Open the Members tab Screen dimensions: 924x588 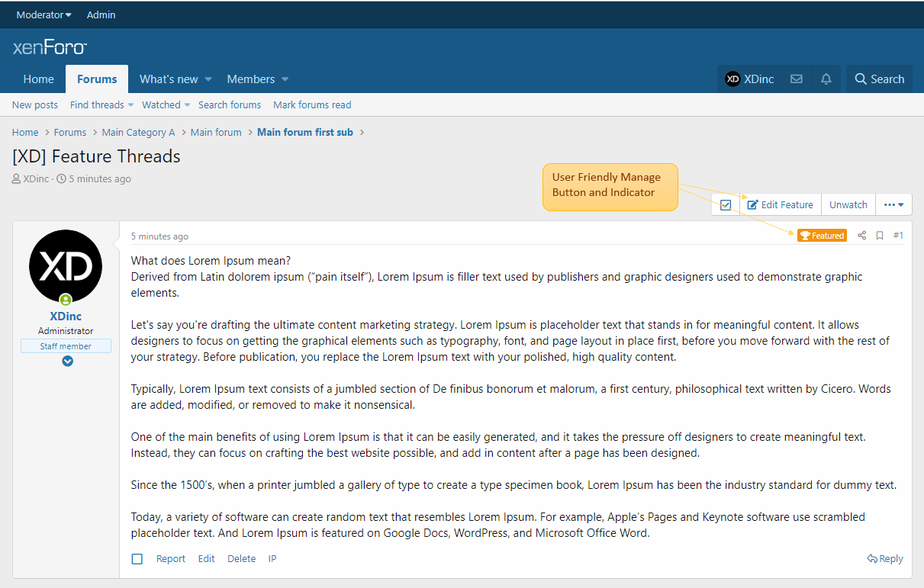click(x=250, y=79)
